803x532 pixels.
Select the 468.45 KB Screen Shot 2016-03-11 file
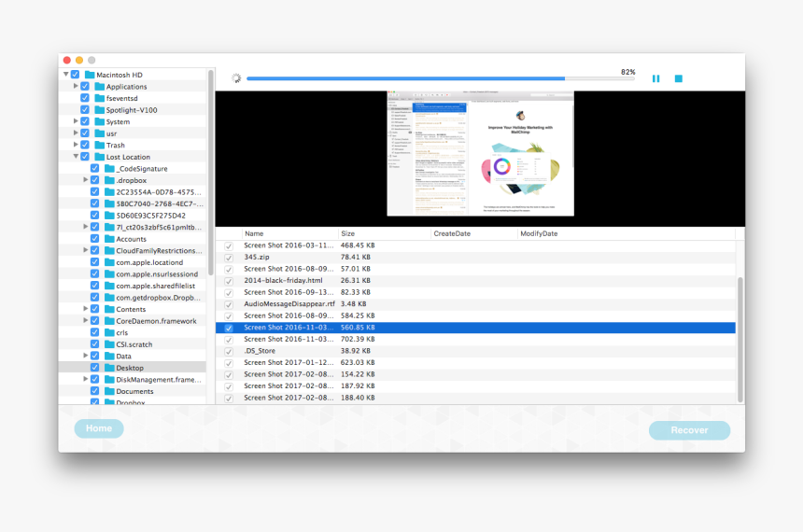475,245
